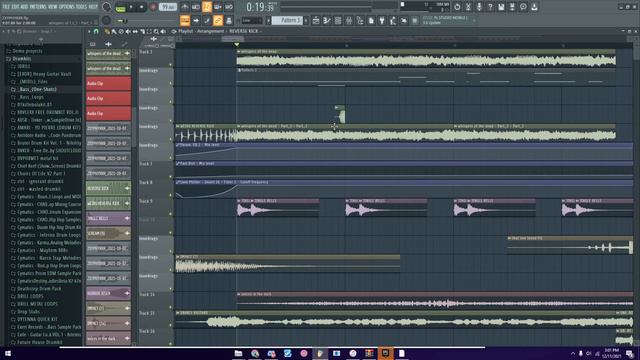Click the tempo tapper icon
The height and width of the screenshot is (360, 640).
pos(393,20)
